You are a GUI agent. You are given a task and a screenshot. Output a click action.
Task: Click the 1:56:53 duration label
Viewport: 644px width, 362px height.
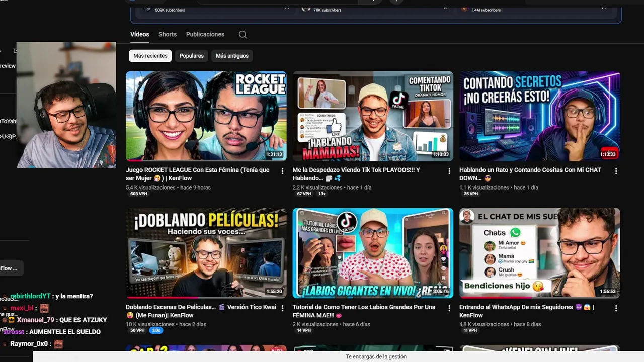[608, 291]
